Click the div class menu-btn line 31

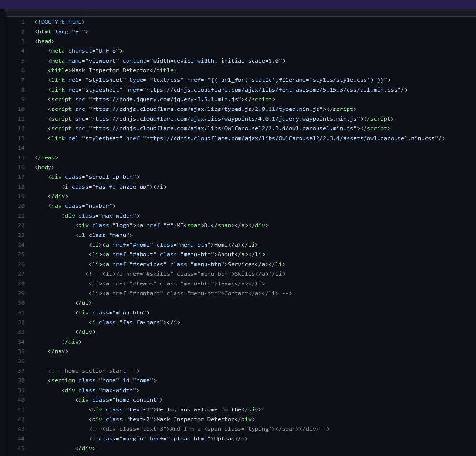tap(112, 313)
